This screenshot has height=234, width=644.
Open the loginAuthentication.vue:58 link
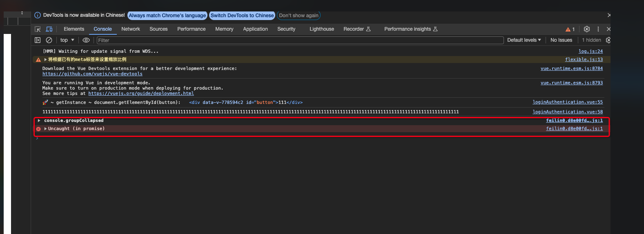click(568, 112)
